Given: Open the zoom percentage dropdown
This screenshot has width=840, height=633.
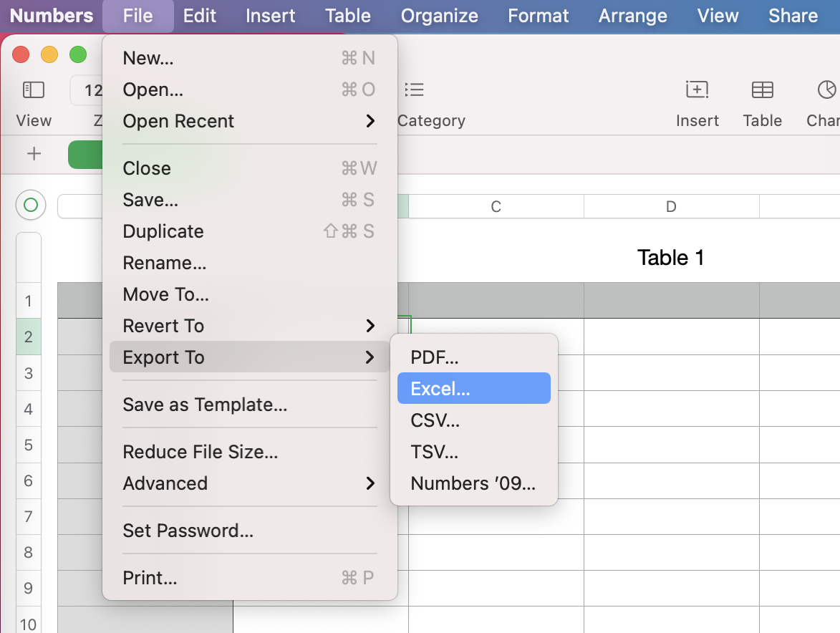Looking at the screenshot, I should coord(86,90).
